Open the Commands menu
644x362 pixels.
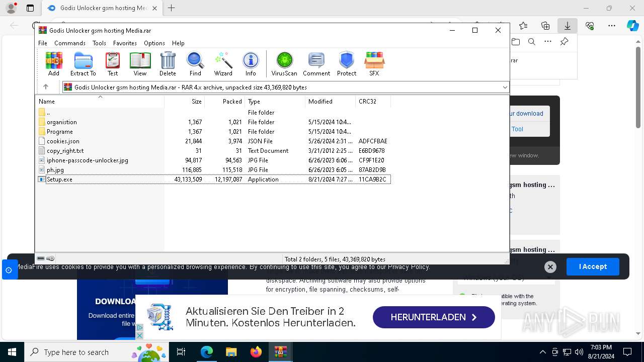(70, 43)
